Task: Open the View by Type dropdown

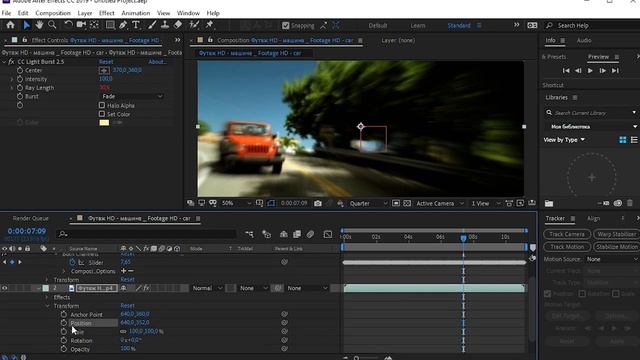Action: click(x=564, y=140)
